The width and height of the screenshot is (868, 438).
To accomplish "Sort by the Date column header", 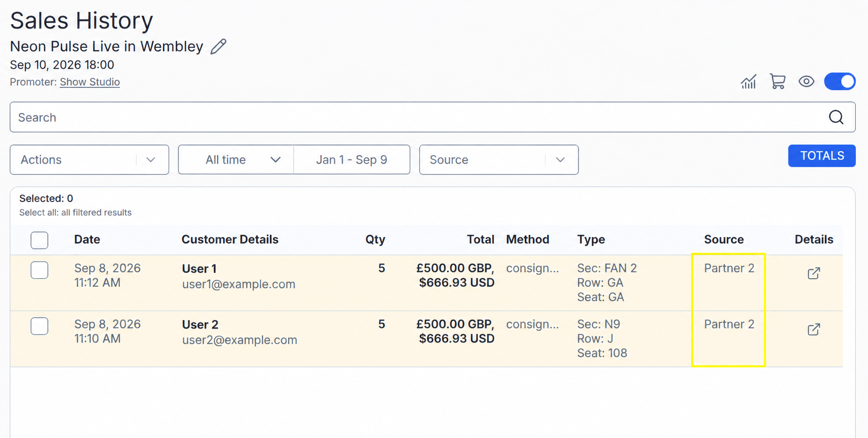I will [87, 239].
